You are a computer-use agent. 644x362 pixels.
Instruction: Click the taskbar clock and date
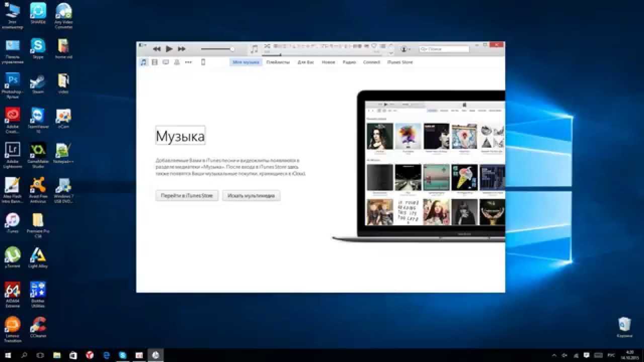(x=630, y=355)
